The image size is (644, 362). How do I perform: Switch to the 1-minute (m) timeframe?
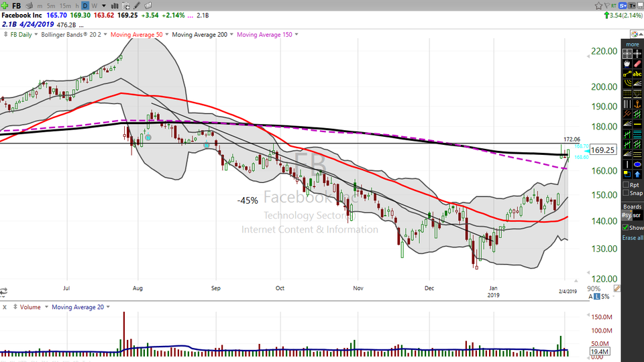40,6
